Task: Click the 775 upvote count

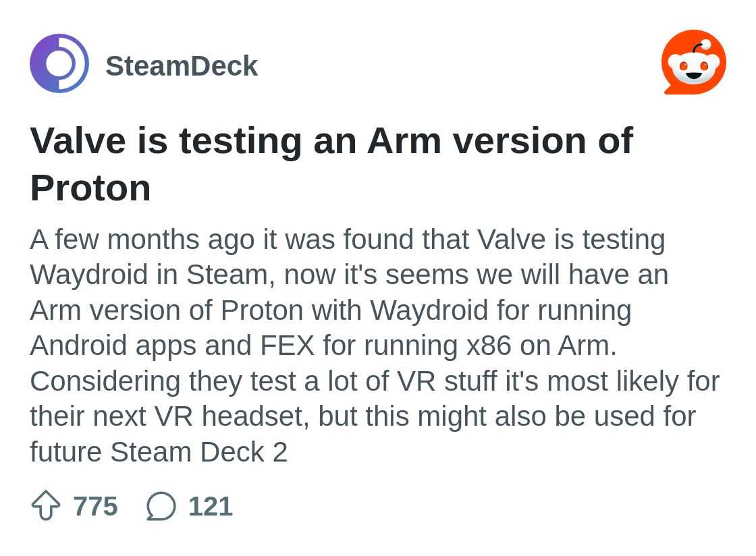Action: [x=95, y=506]
